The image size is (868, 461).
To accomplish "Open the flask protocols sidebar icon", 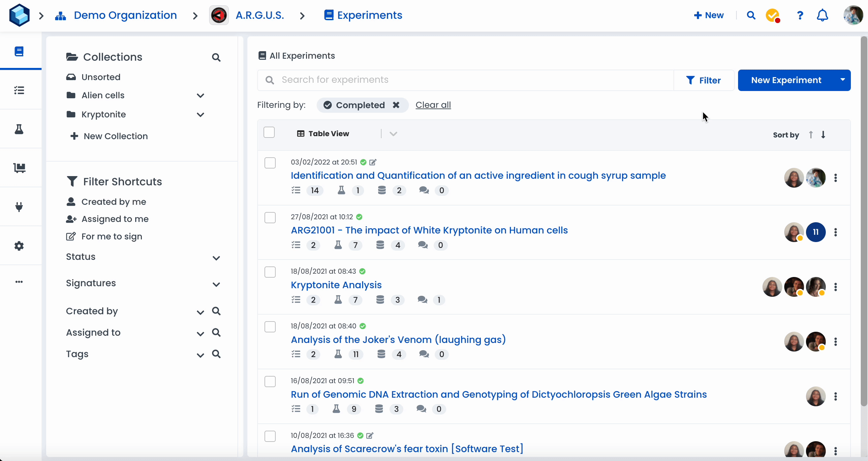I will (x=19, y=129).
